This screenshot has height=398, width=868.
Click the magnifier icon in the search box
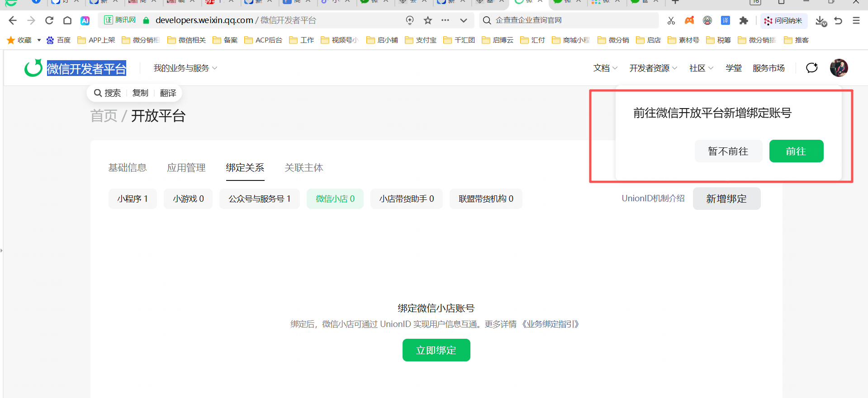click(487, 20)
